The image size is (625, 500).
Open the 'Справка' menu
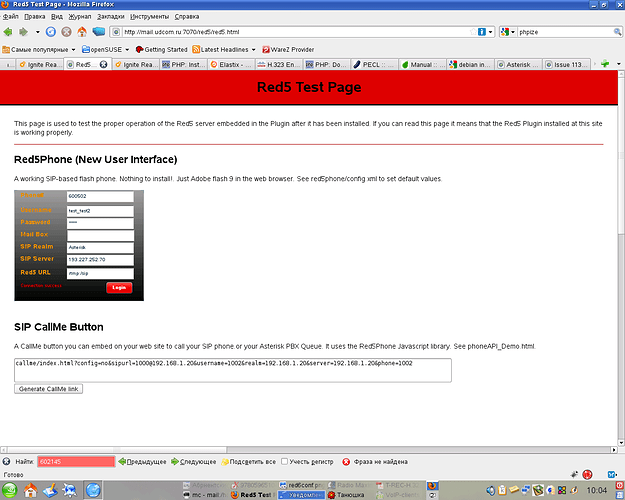187,16
